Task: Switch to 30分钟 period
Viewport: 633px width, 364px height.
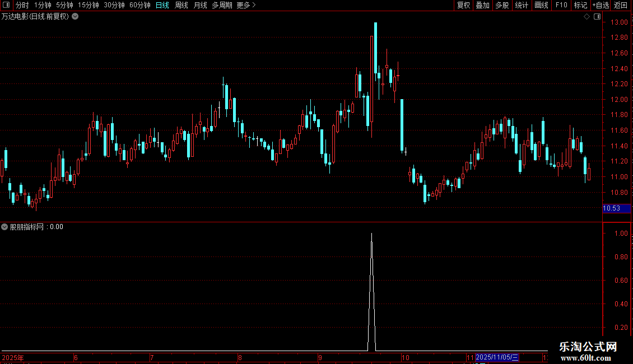Action: pyautogui.click(x=114, y=5)
